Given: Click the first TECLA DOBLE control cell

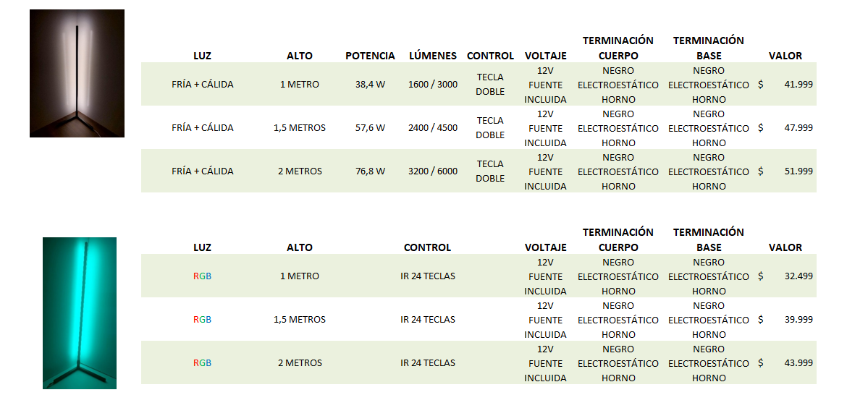Looking at the screenshot, I should pos(490,84).
